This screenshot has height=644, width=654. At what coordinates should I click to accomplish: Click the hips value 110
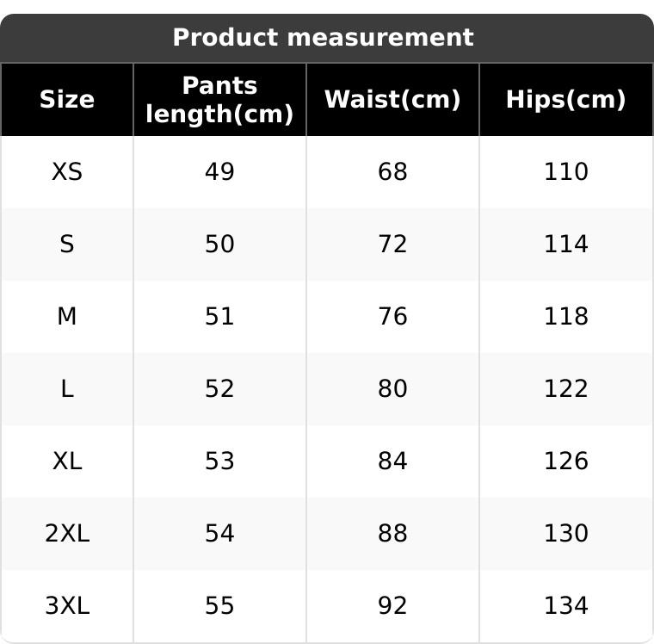pos(565,172)
